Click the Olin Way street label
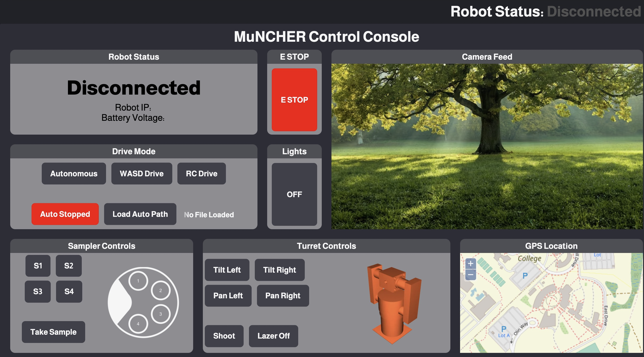The height and width of the screenshot is (357, 644). pyautogui.click(x=520, y=329)
